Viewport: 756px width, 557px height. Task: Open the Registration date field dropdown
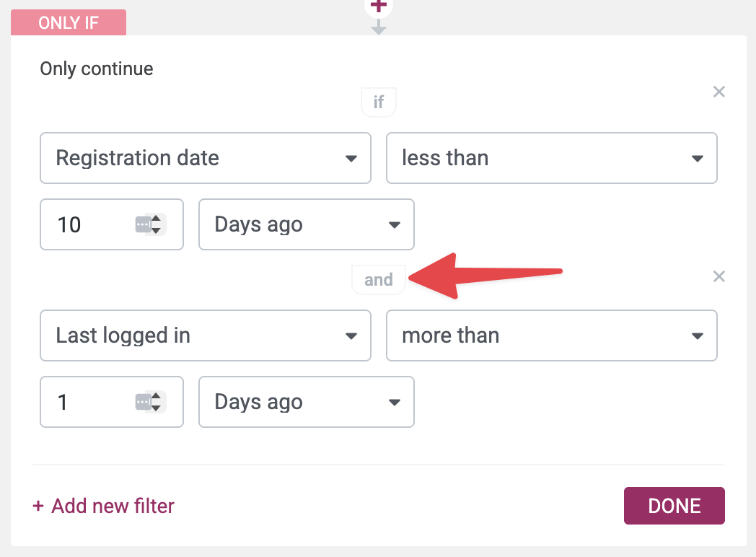206,158
